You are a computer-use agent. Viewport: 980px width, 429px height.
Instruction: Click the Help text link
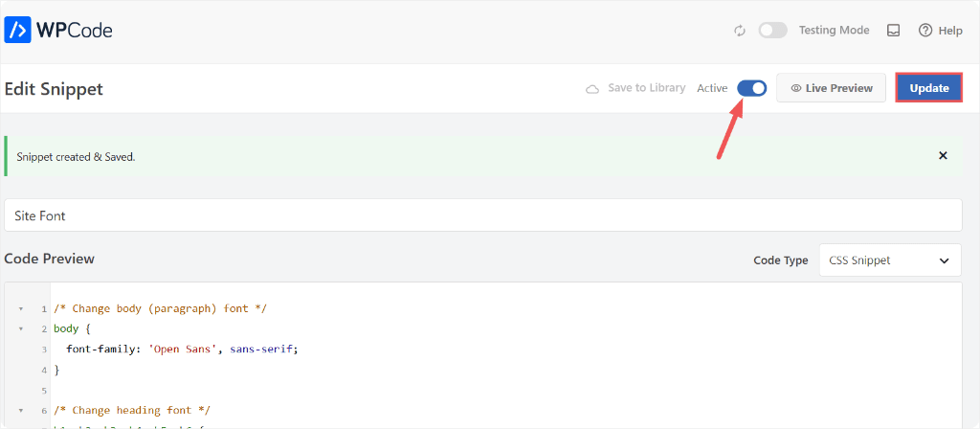(950, 30)
